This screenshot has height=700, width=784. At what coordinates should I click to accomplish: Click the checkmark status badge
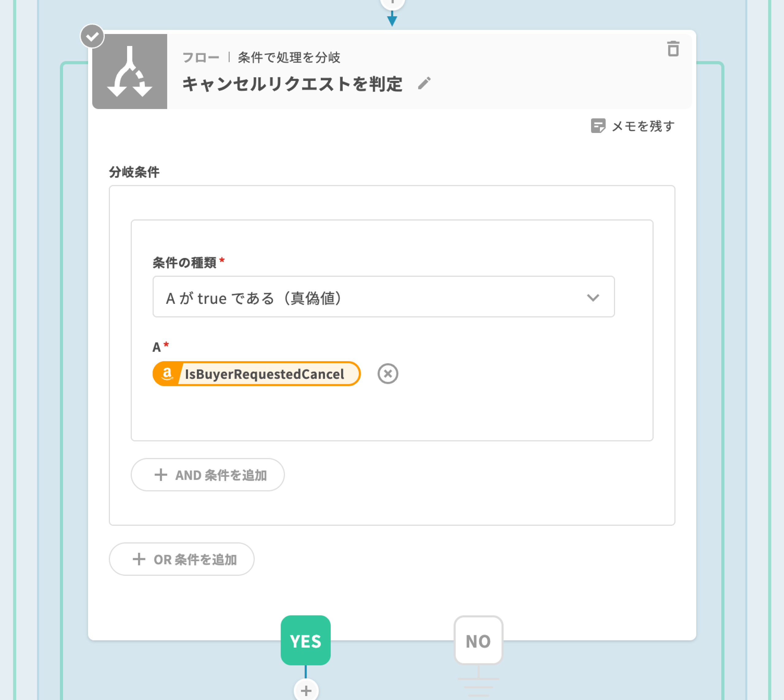[92, 36]
